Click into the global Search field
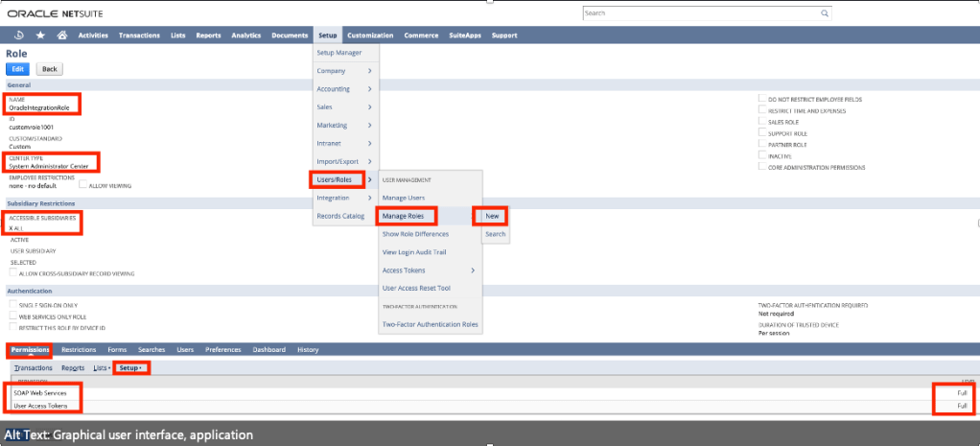The image size is (980, 446). tap(700, 14)
